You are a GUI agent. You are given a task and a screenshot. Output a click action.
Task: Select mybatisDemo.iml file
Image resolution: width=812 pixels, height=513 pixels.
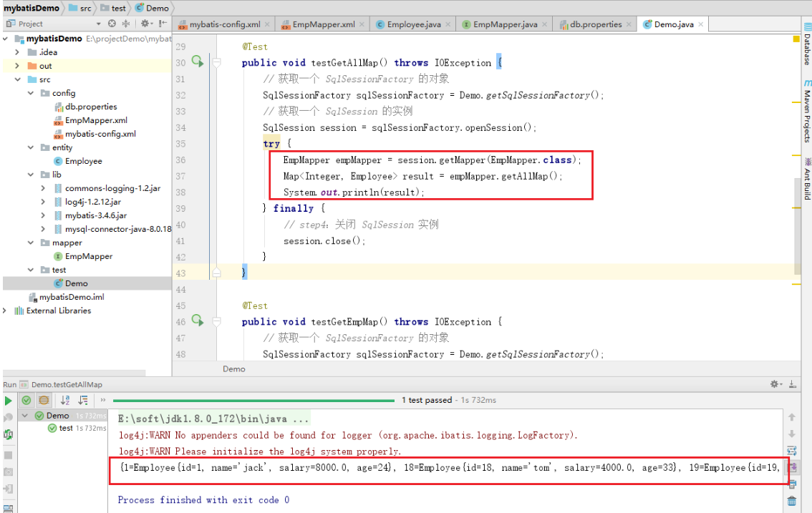(67, 297)
